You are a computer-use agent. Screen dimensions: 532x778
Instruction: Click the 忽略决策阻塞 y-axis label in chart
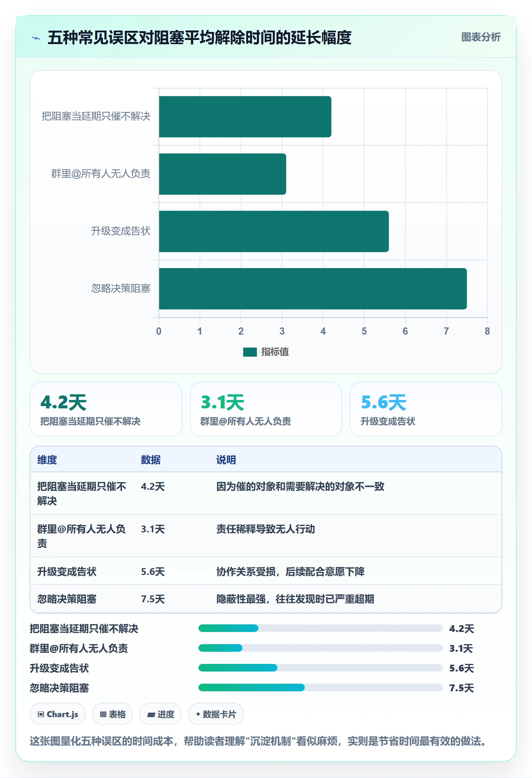121,289
